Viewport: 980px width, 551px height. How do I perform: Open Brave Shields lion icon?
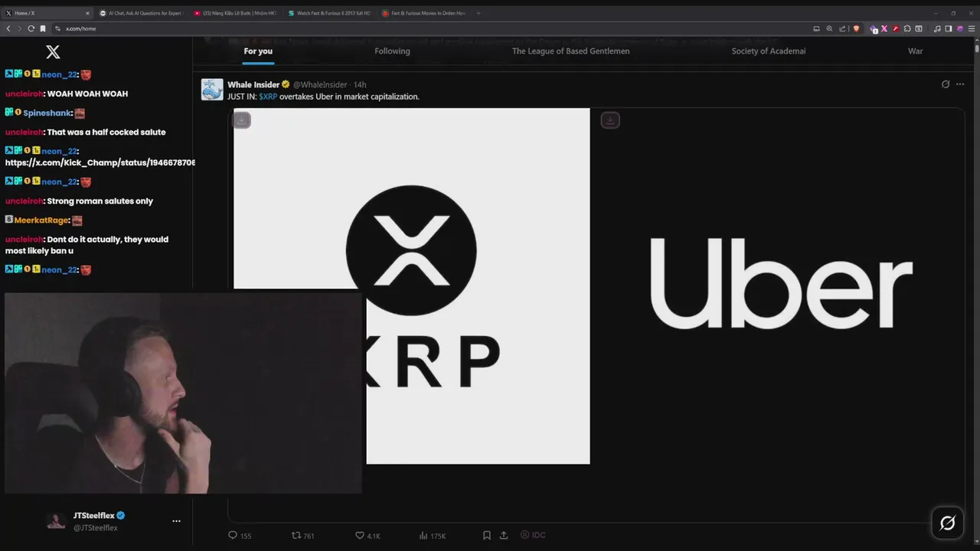click(856, 28)
